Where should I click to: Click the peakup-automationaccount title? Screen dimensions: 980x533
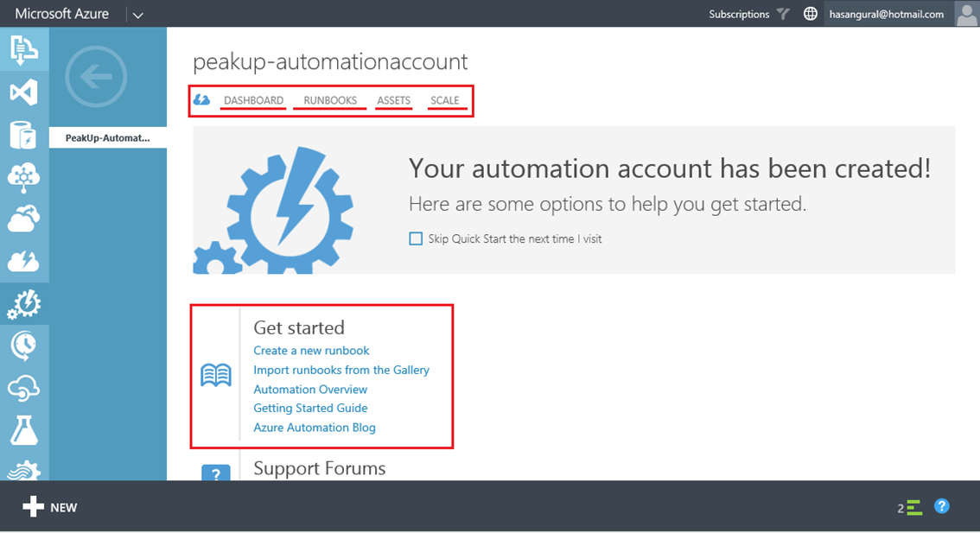(x=330, y=62)
